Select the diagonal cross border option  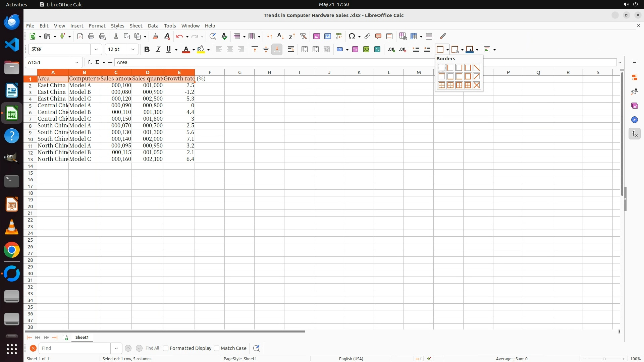(476, 85)
